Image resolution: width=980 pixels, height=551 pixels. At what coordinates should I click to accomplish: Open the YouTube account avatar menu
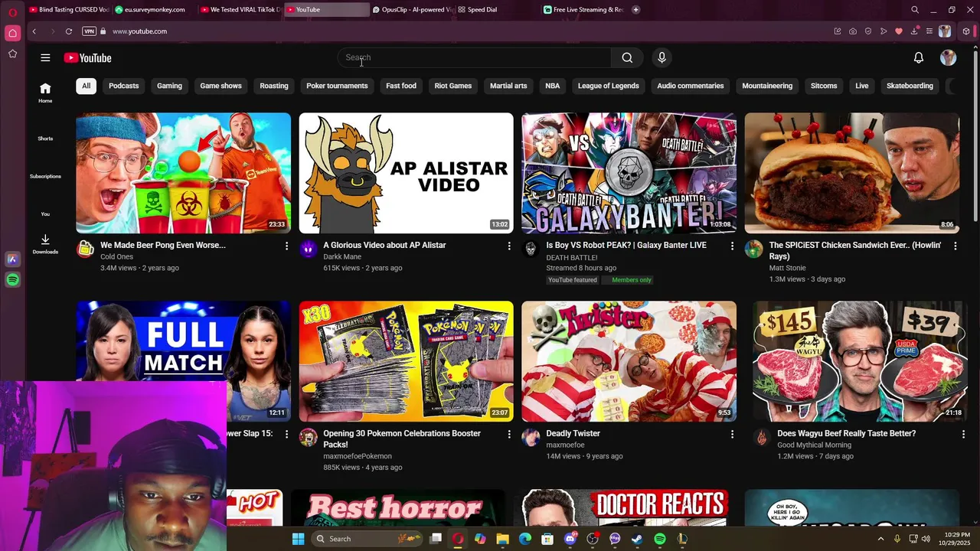(948, 57)
